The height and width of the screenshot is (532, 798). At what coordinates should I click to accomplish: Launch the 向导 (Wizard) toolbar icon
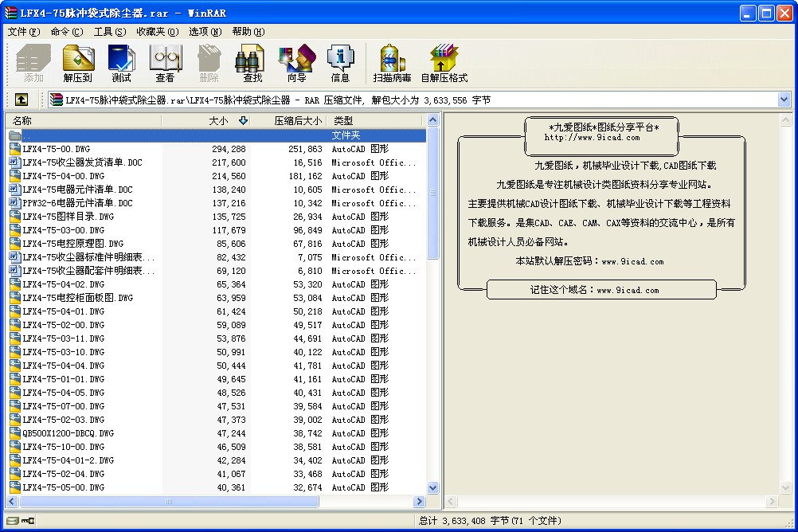tap(296, 62)
